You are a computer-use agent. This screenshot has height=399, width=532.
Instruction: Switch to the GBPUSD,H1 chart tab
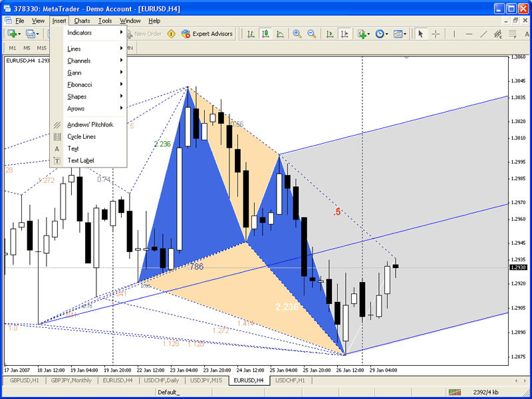[x=25, y=380]
